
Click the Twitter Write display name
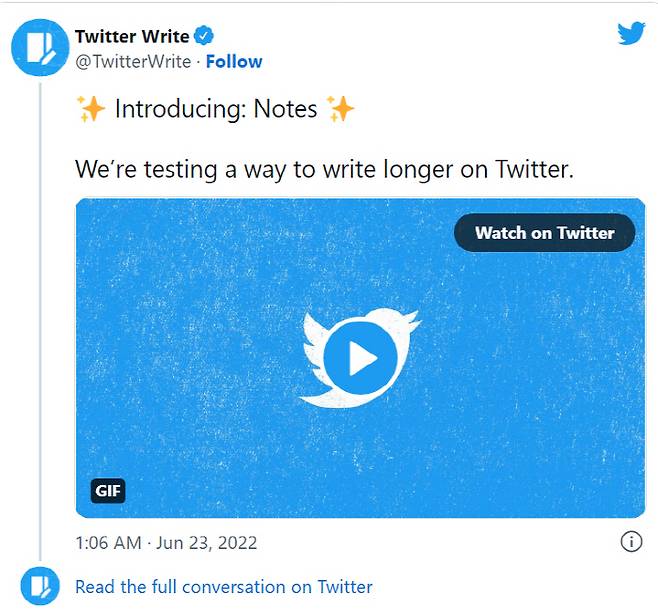point(132,37)
